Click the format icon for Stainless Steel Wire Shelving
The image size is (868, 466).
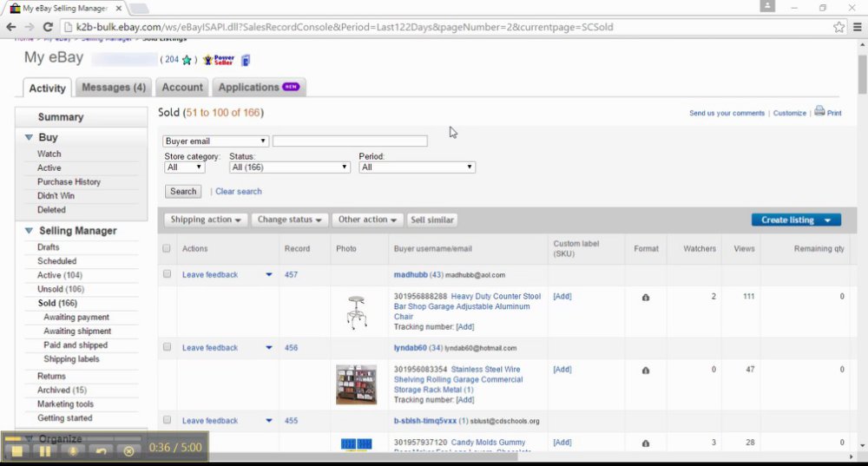[x=646, y=371]
